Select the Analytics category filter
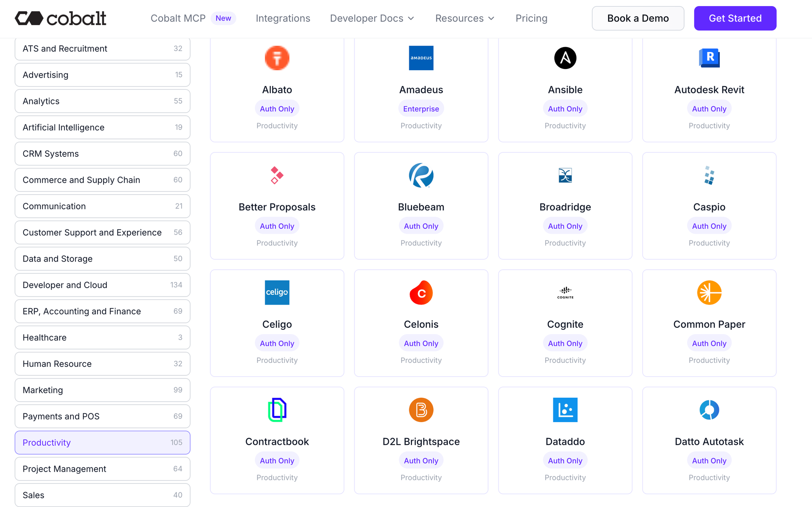The height and width of the screenshot is (507, 812). coord(102,101)
